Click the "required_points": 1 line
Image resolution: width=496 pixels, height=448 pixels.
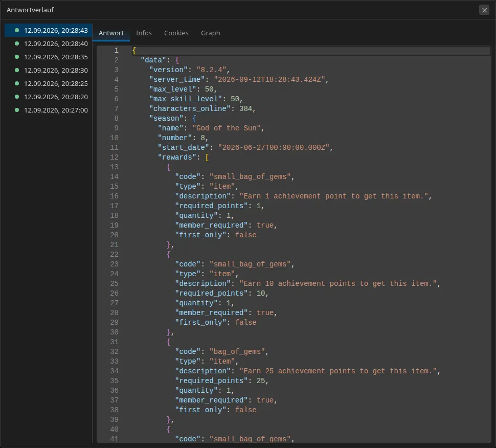tap(220, 206)
